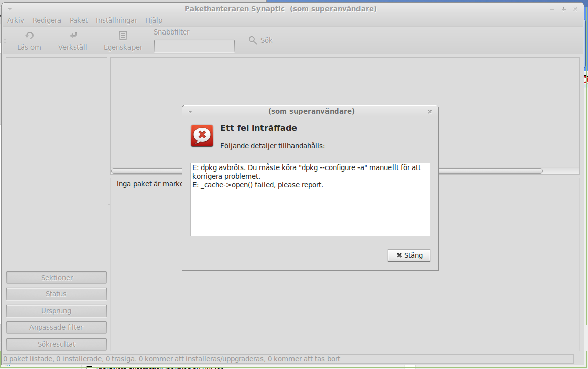The height and width of the screenshot is (369, 588).
Task: Click the Sökresultat button
Action: pos(56,344)
